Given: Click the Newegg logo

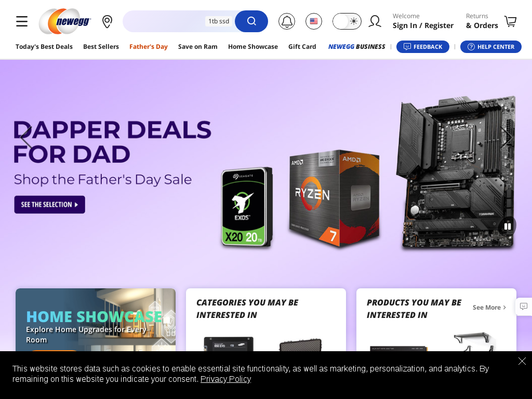Looking at the screenshot, I should 65,21.
